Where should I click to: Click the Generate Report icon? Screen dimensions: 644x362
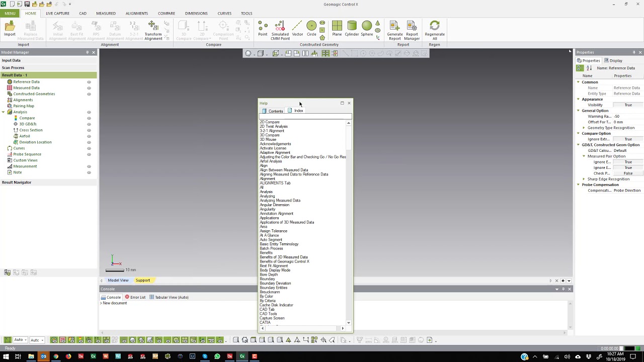[x=395, y=30]
